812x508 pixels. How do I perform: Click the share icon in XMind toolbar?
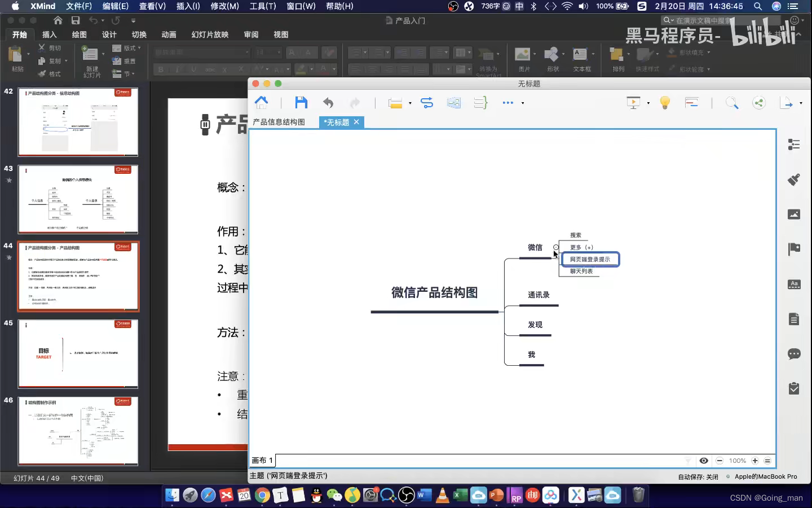click(759, 103)
